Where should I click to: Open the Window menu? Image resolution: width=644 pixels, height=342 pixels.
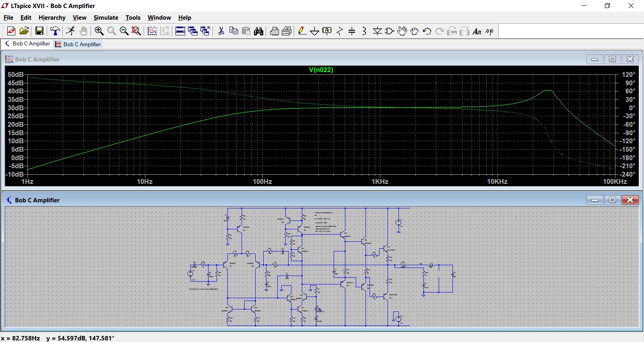[x=159, y=18]
